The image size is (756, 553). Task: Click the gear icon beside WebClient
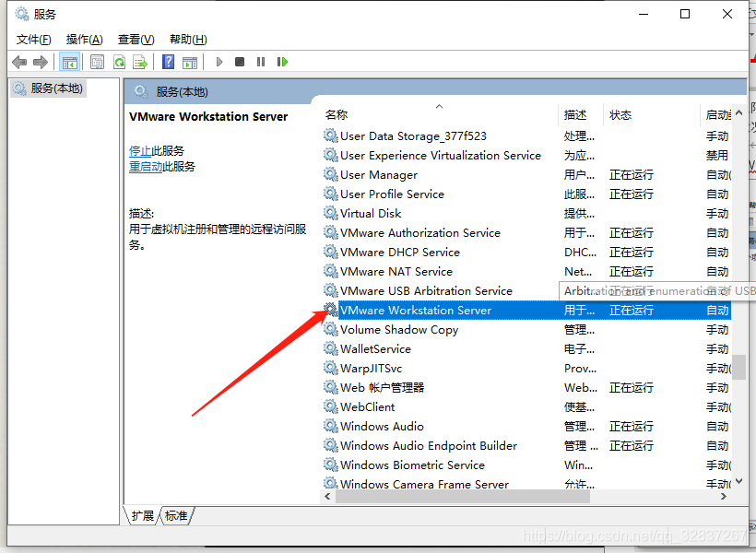[331, 406]
